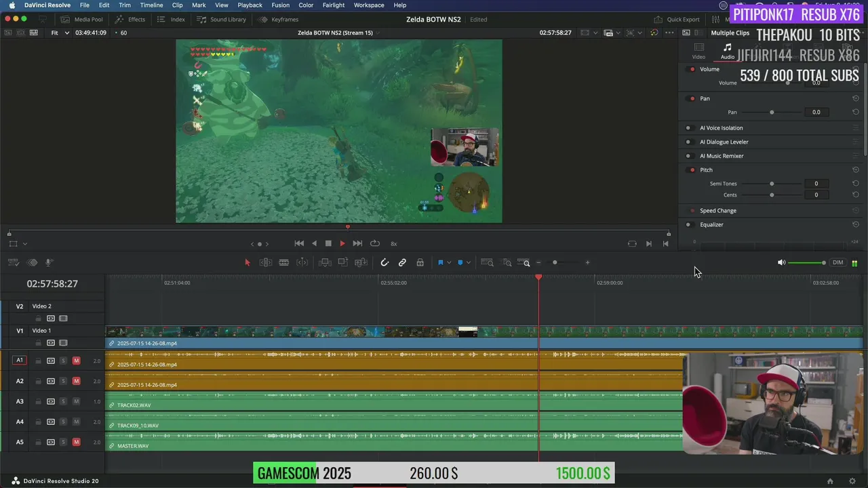Viewport: 868px width, 488px height.
Task: Toggle the Volume enable switch
Action: 692,69
